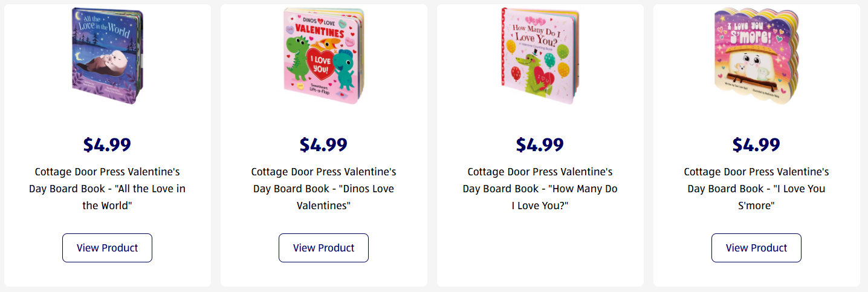View Product for I Love You S'more

(x=756, y=248)
